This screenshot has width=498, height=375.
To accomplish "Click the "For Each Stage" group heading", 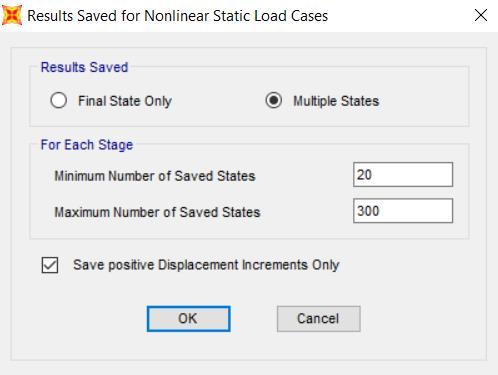I will point(87,145).
